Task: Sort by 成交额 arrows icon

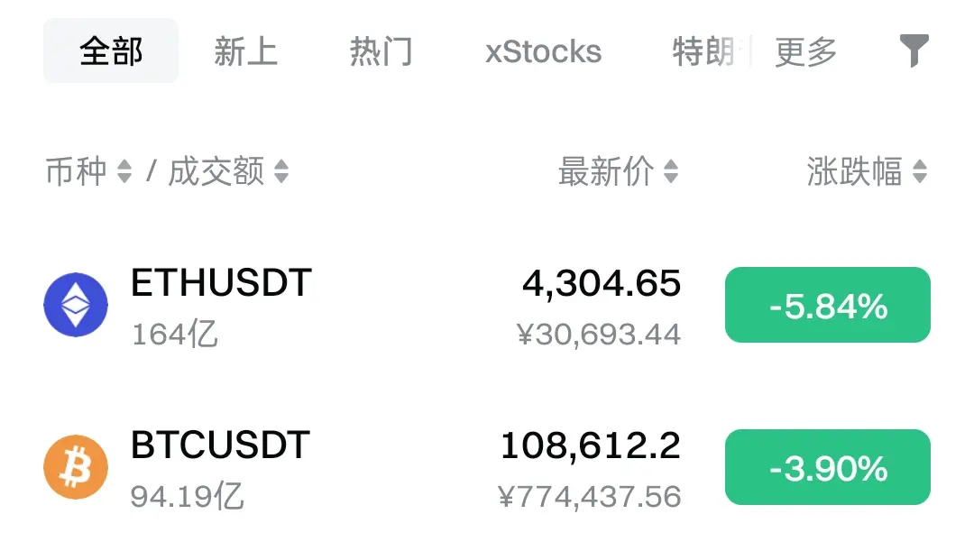Action: click(281, 171)
